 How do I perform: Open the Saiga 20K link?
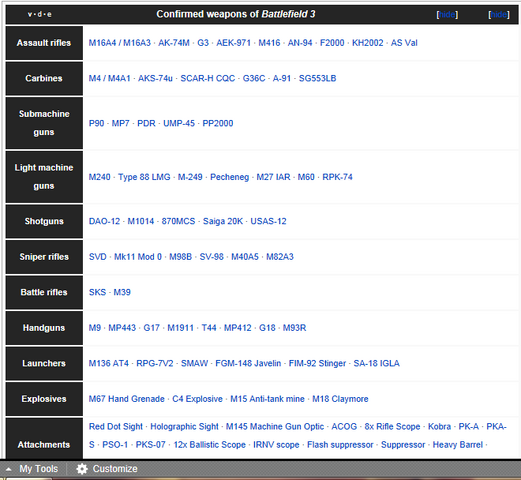(223, 221)
